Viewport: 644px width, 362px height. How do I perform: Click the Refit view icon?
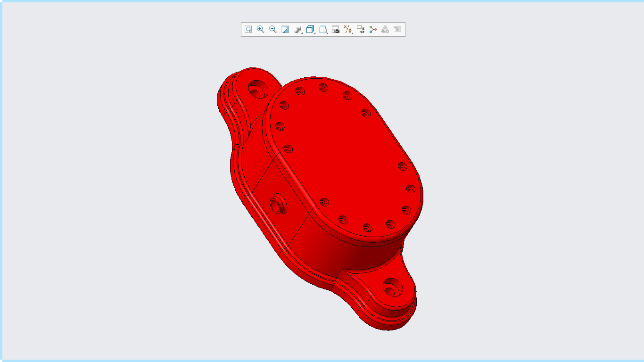tap(248, 30)
